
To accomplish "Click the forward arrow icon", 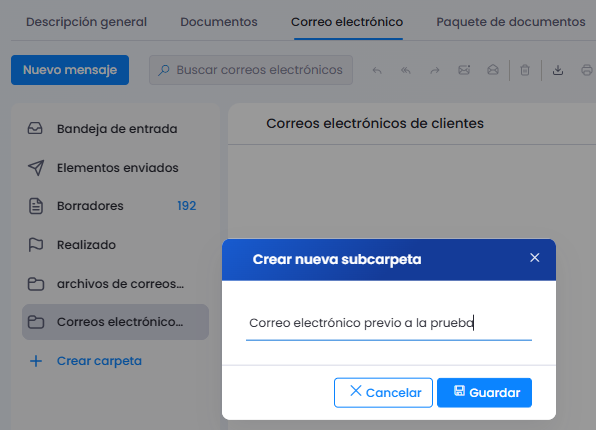I will click(x=435, y=70).
